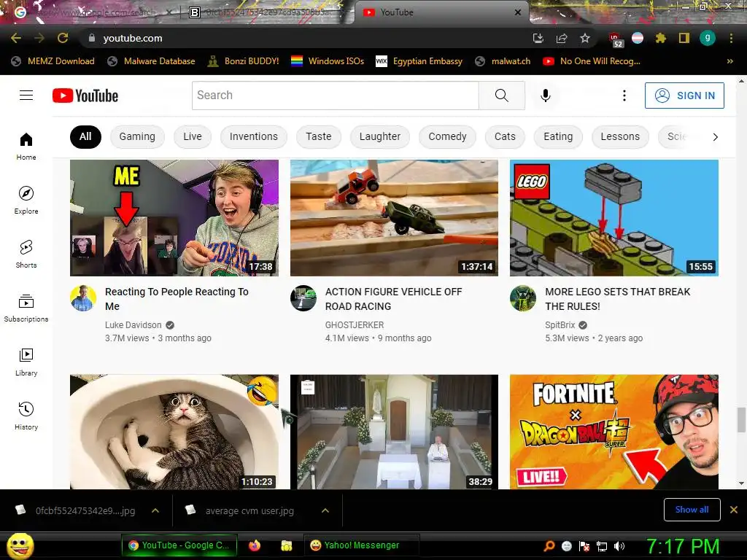
Task: Open Malware Database bookmark
Action: [x=152, y=61]
